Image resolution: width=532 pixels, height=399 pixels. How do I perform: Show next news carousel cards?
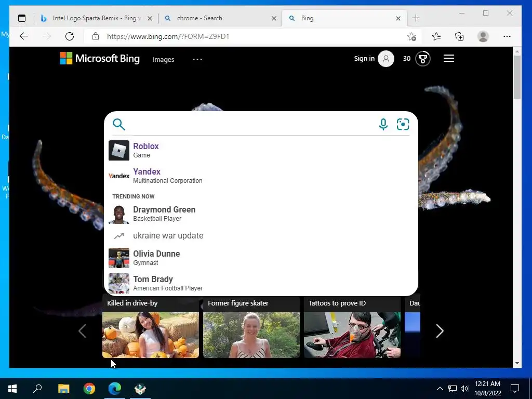440,331
